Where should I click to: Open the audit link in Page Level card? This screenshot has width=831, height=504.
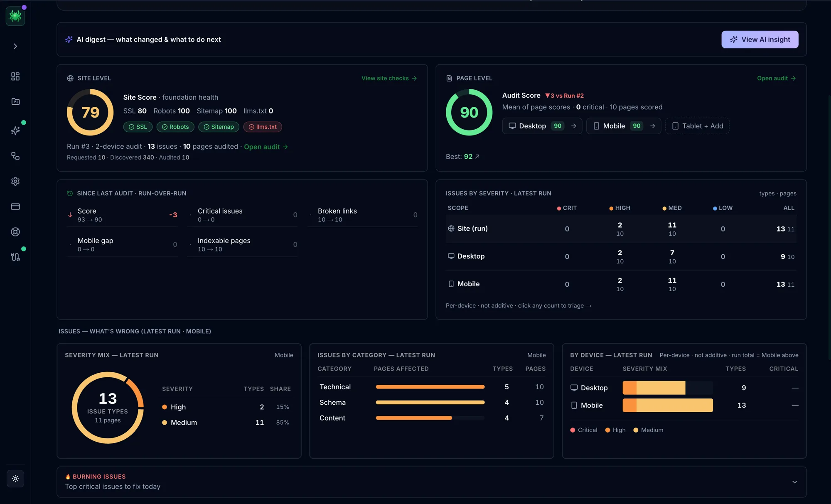[776, 78]
